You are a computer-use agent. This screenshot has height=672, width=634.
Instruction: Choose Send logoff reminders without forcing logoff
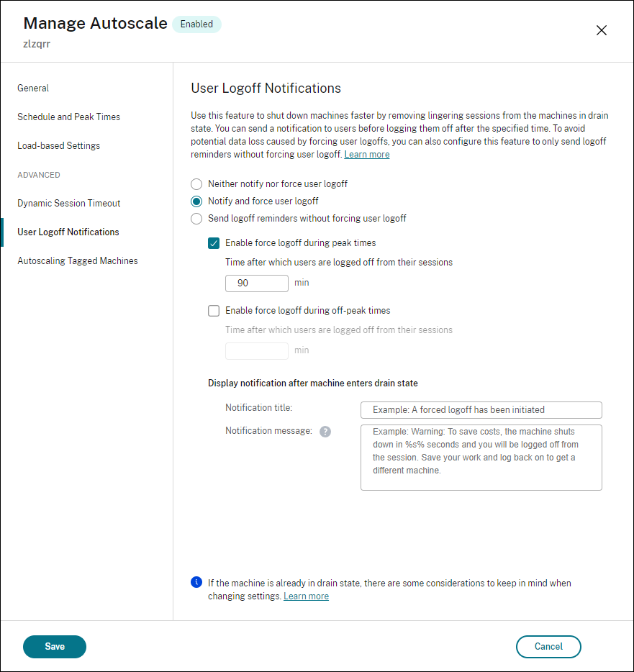pos(196,219)
